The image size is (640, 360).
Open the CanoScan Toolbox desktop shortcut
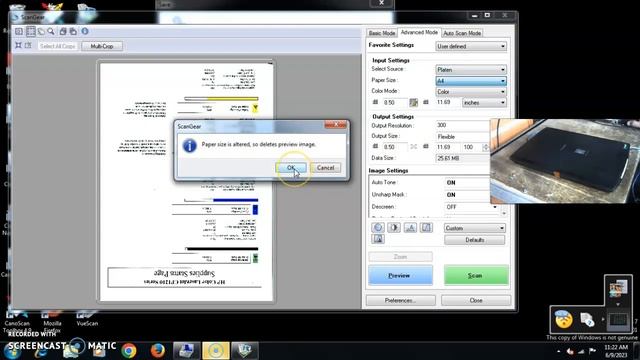tap(17, 321)
